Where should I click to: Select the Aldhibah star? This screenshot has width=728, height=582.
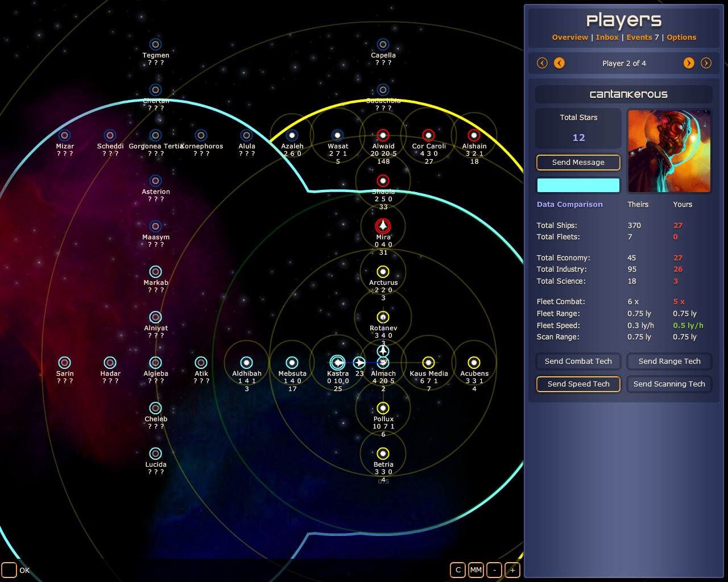(x=246, y=363)
